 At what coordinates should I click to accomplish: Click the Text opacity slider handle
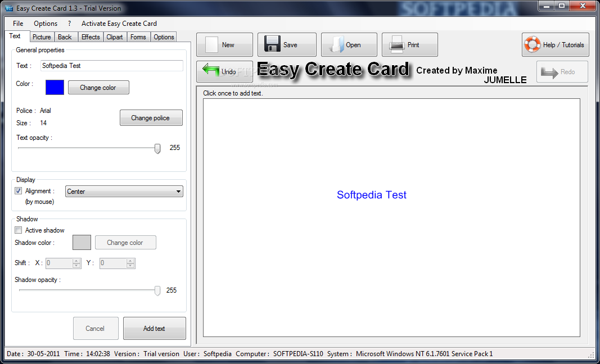(x=157, y=148)
